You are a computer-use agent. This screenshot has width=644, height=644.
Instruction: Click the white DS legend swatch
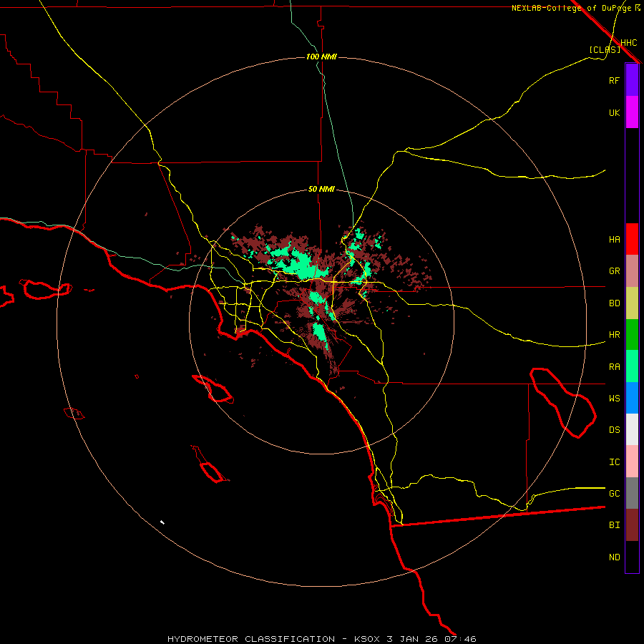click(x=632, y=429)
